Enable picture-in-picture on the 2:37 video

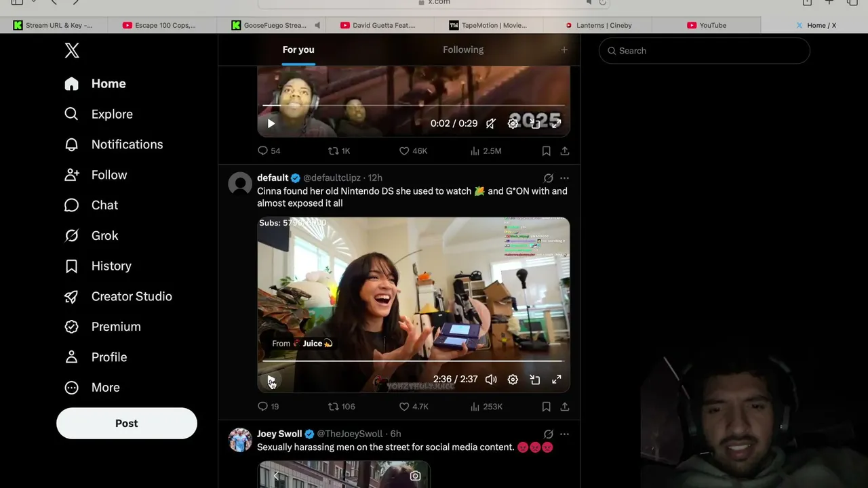[535, 380]
